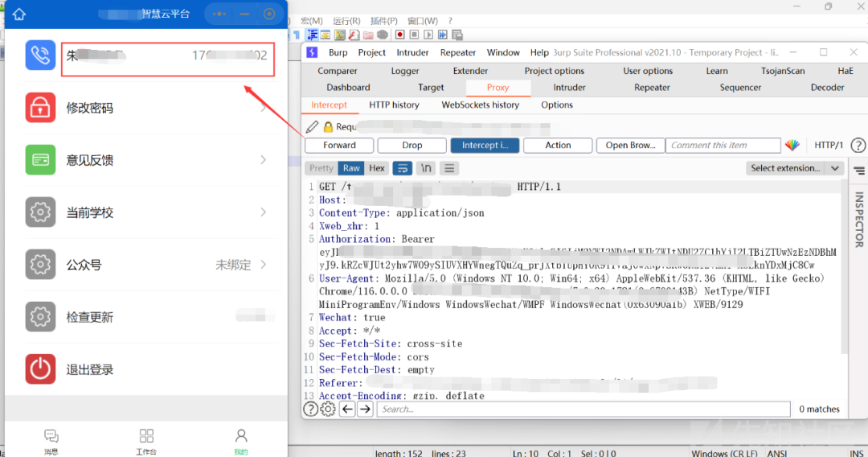Image resolution: width=868 pixels, height=457 pixels.
Task: Open the 退出登录 entry
Action: coord(90,369)
